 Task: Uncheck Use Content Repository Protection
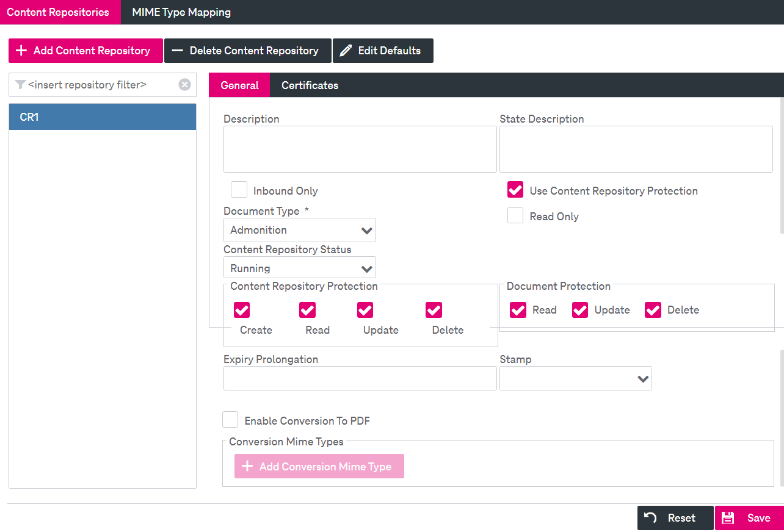click(515, 190)
